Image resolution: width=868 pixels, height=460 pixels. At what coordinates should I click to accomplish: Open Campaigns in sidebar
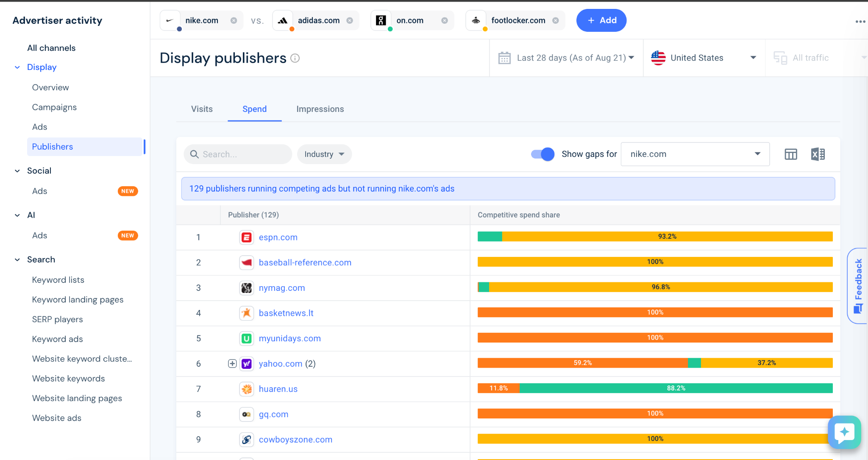(54, 107)
